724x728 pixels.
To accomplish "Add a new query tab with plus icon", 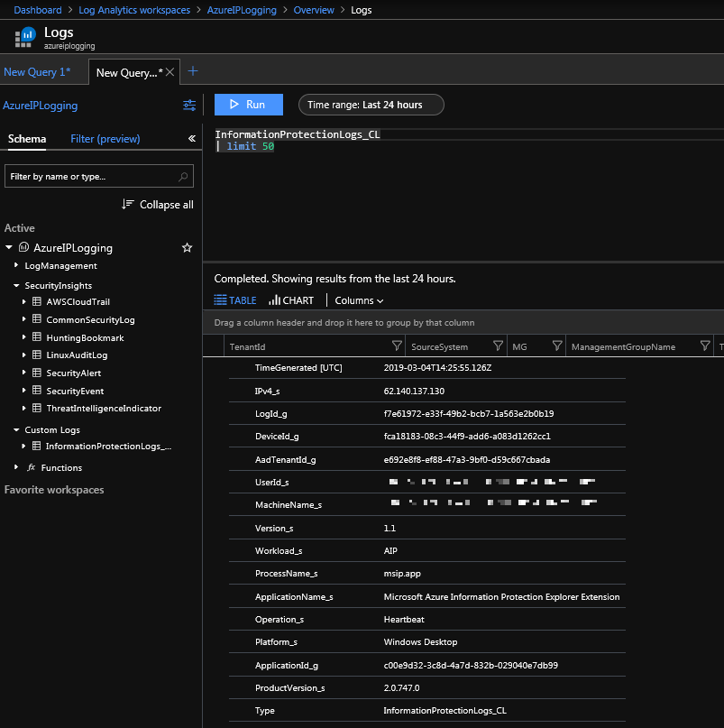I will pos(192,72).
